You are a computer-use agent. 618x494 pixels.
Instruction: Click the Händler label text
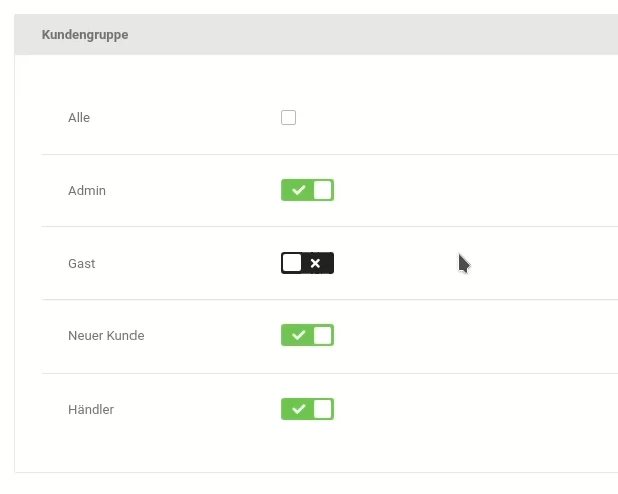(91, 409)
